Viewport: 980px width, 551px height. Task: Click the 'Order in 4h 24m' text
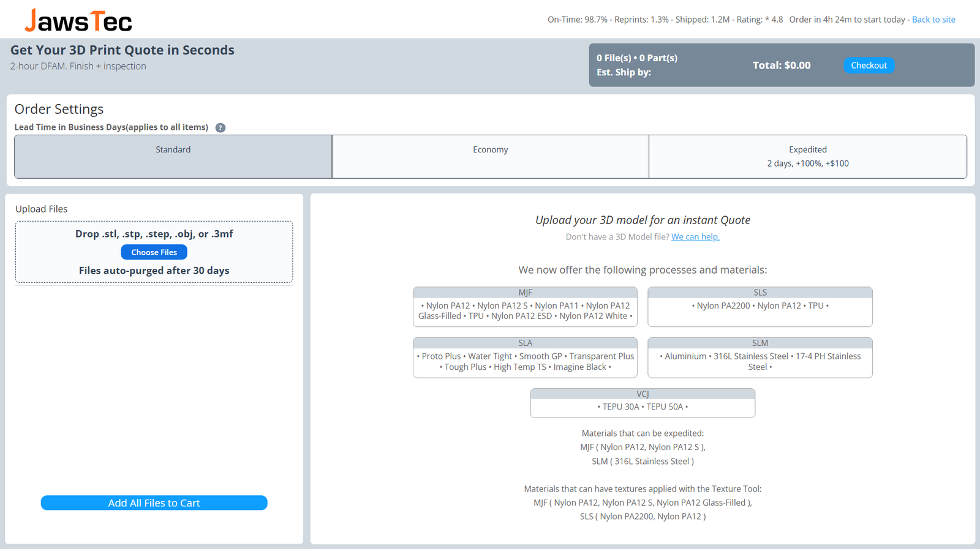[847, 20]
